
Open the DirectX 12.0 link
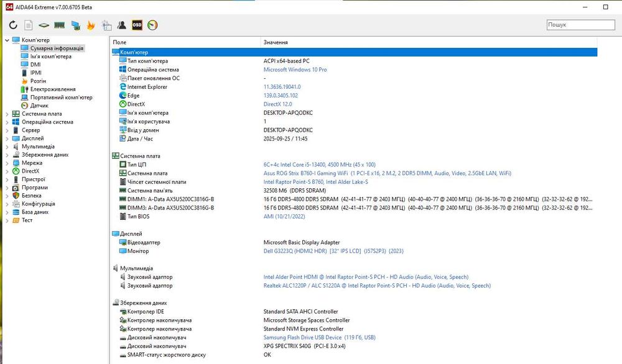click(x=277, y=104)
